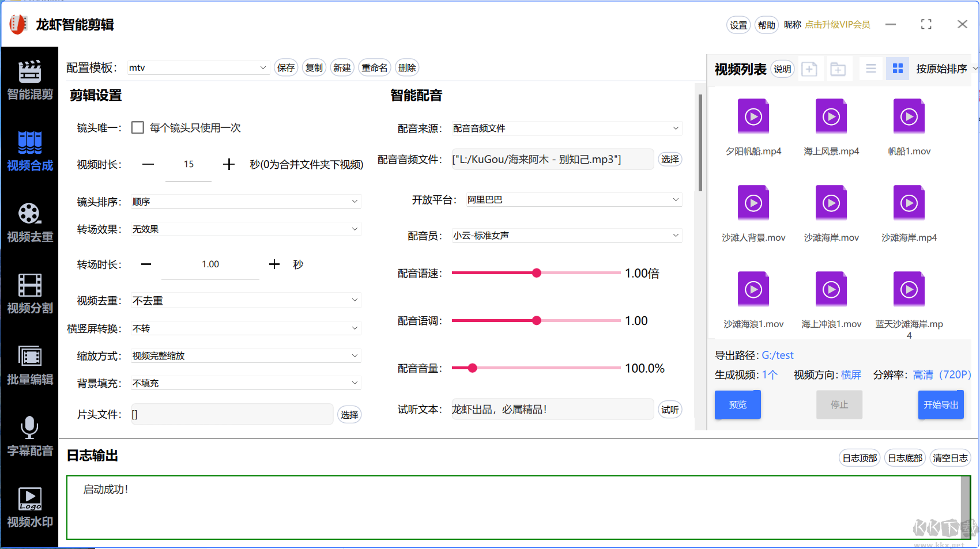The width and height of the screenshot is (980, 549).
Task: Select video 帆船1.mov
Action: pyautogui.click(x=909, y=127)
